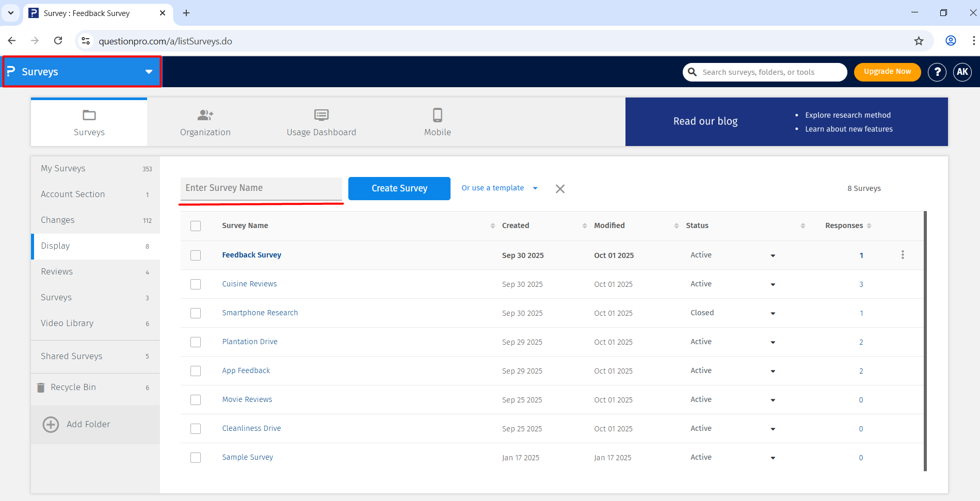Image resolution: width=980 pixels, height=501 pixels.
Task: Open status dropdown for Plantation Drive
Action: point(773,342)
